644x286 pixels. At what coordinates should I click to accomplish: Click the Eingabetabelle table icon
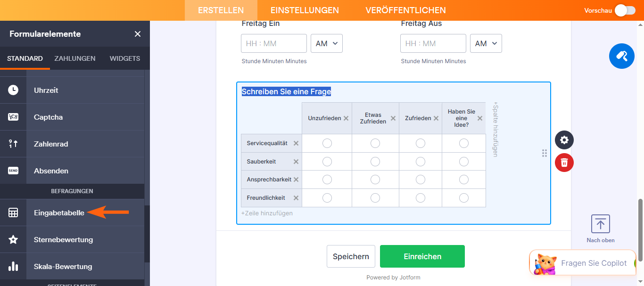coord(13,212)
